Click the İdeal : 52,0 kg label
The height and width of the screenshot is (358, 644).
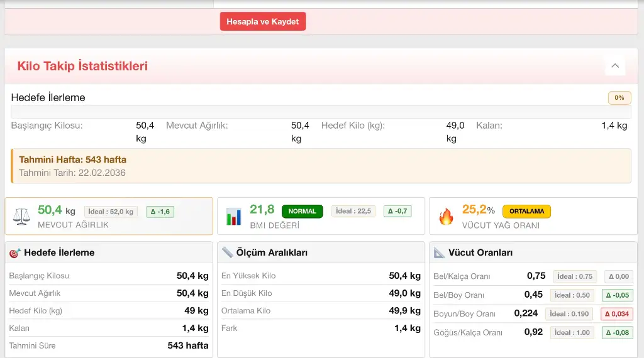pos(111,212)
